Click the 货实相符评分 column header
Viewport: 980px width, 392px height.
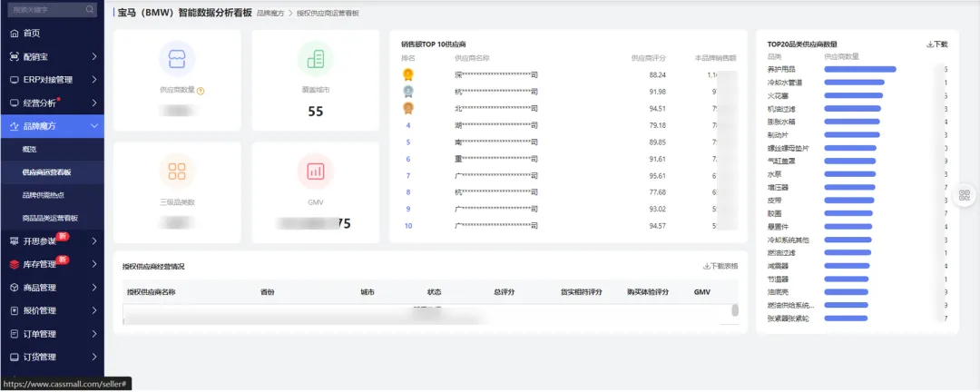coord(582,292)
